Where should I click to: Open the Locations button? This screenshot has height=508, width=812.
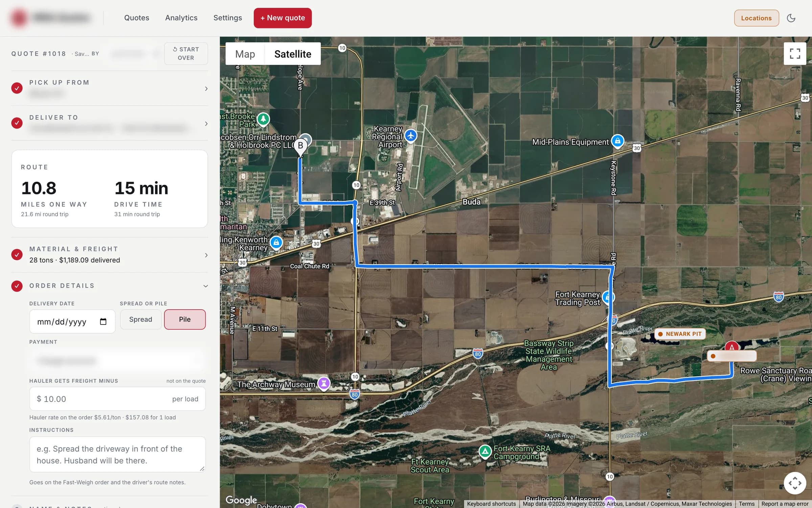tap(756, 18)
